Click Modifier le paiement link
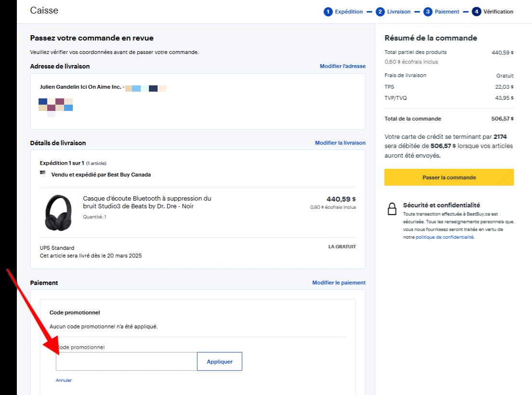Image resolution: width=532 pixels, height=395 pixels. point(339,283)
